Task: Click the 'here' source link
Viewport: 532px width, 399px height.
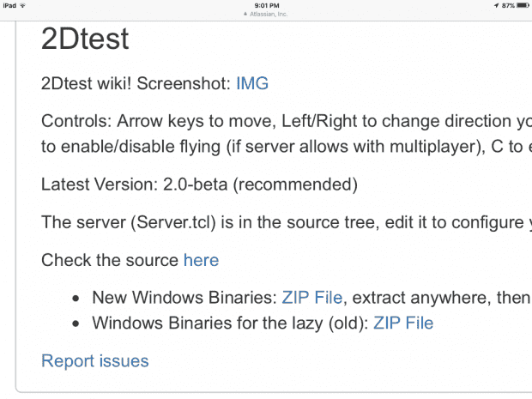Action: (201, 260)
